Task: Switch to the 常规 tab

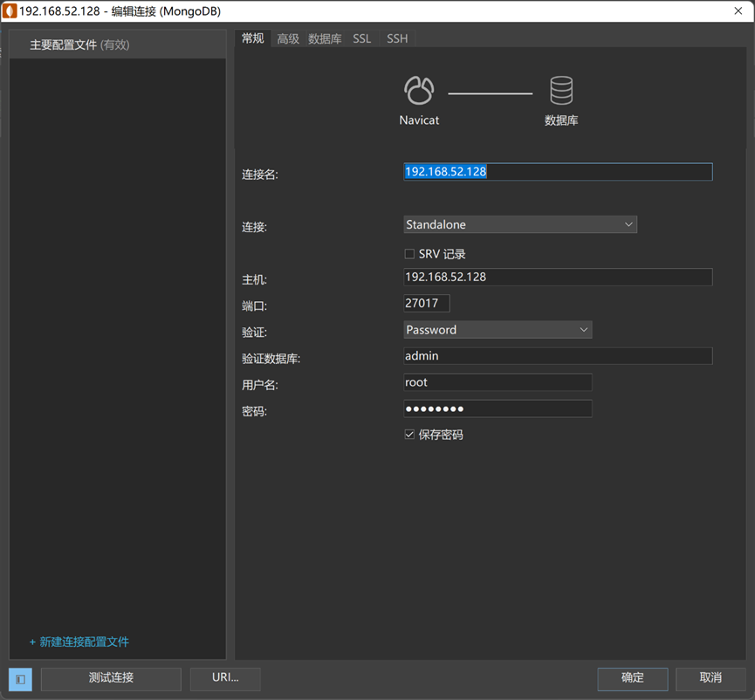Action: click(x=253, y=38)
